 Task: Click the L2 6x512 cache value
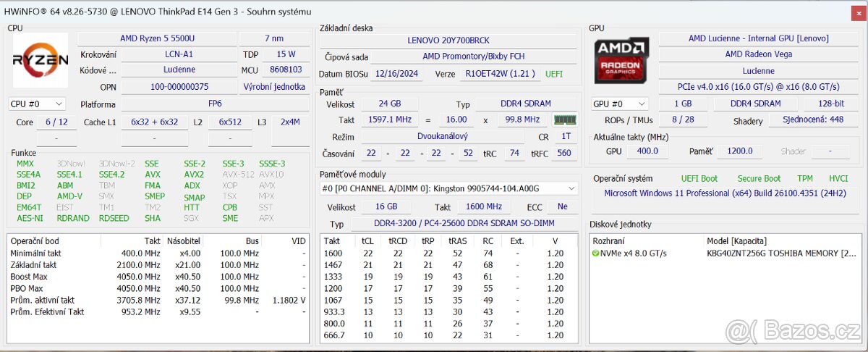(230, 122)
